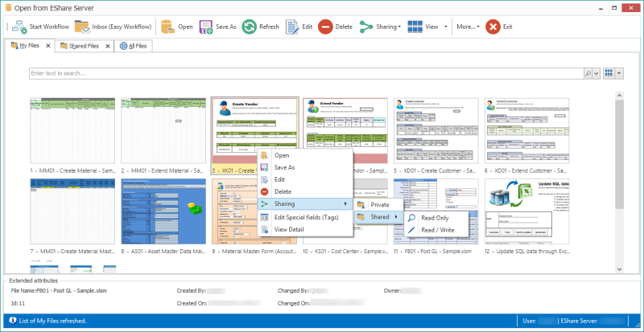This screenshot has width=644, height=332.
Task: Click the Start Workflow toolbar icon
Action: click(x=19, y=27)
